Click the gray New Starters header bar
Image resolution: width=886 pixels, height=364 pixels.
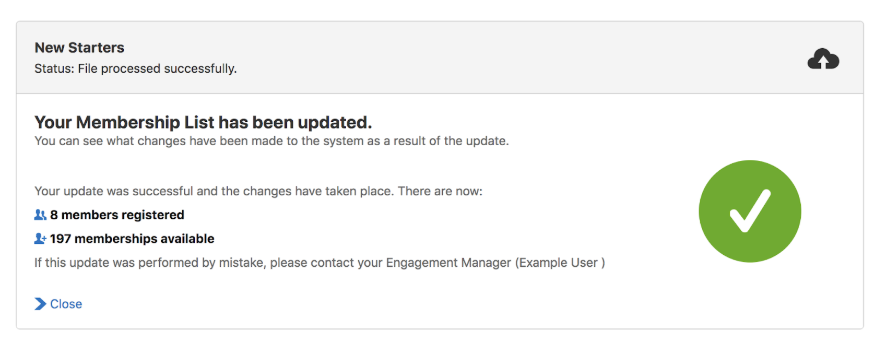pyautogui.click(x=440, y=58)
